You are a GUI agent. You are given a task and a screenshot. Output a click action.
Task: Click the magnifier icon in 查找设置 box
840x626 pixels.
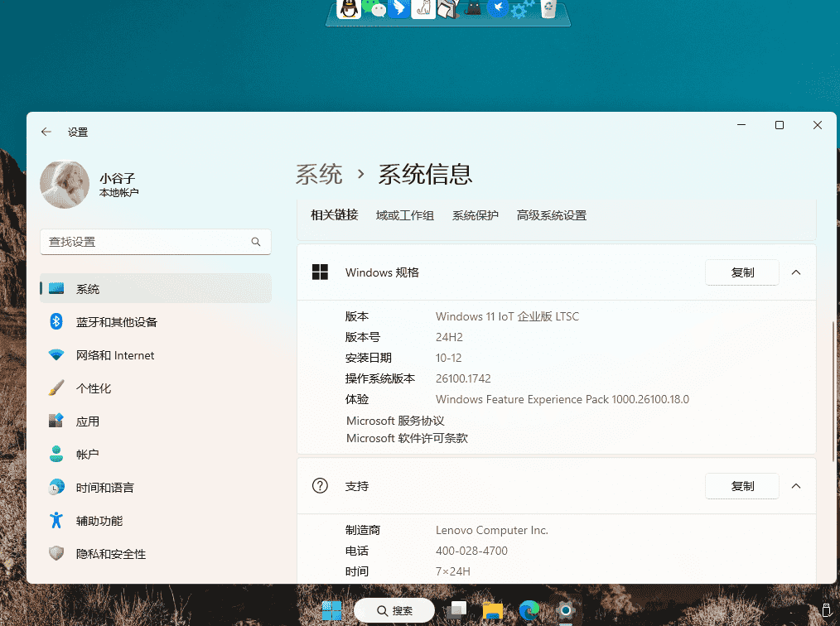pyautogui.click(x=255, y=242)
